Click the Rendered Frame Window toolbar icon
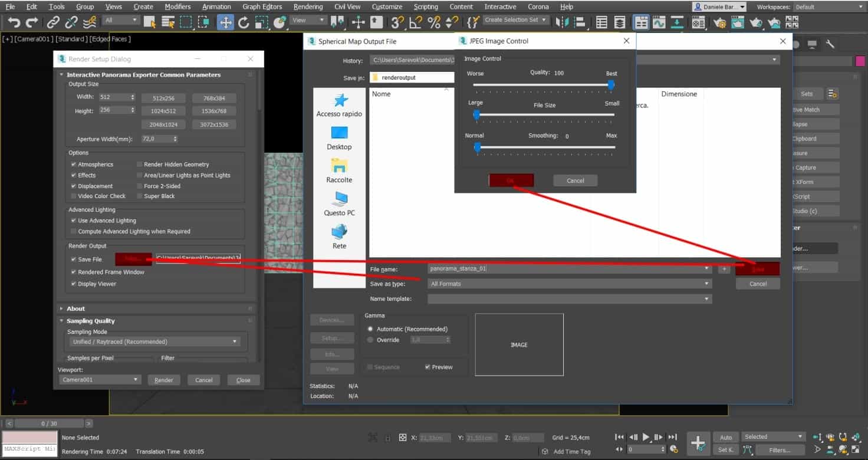868x460 pixels. [x=738, y=22]
